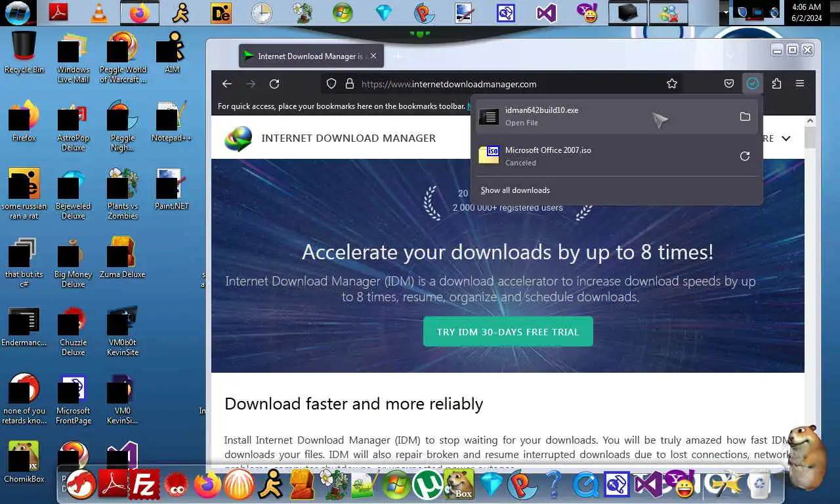Toggle the Firefox Downloads panel button
Screen dimensions: 840x504
pos(753,83)
